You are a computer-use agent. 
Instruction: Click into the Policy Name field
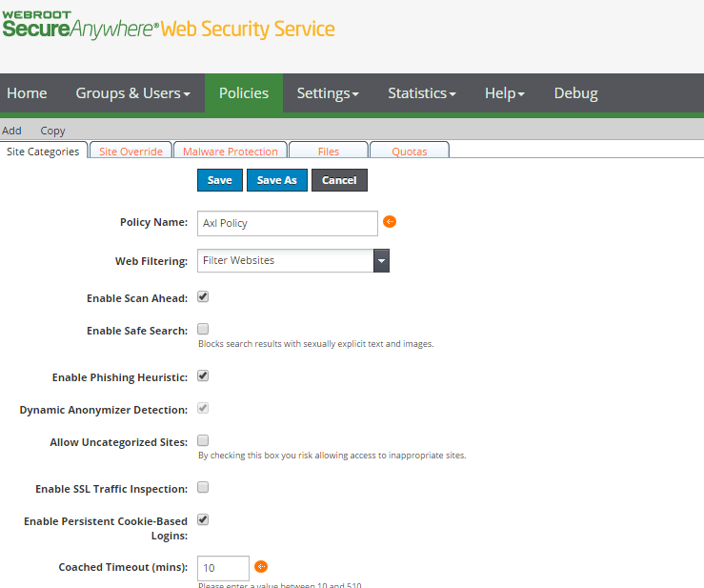point(288,223)
